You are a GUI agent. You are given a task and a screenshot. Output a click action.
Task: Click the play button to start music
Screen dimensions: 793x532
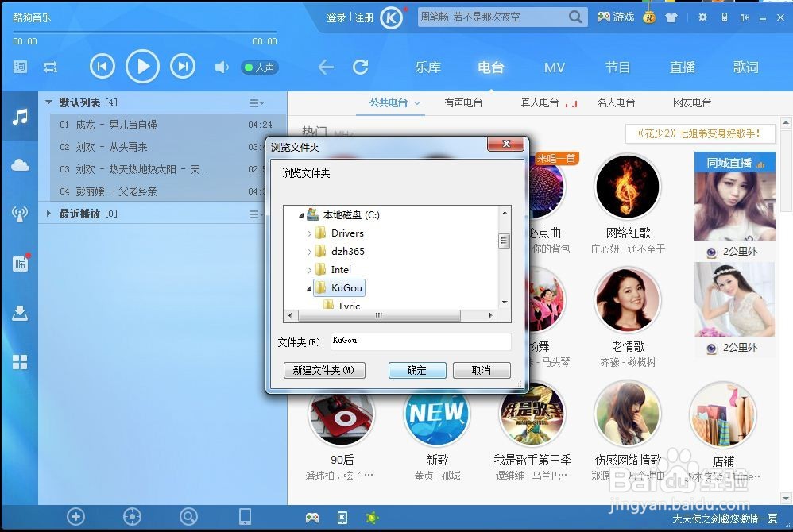click(x=143, y=66)
